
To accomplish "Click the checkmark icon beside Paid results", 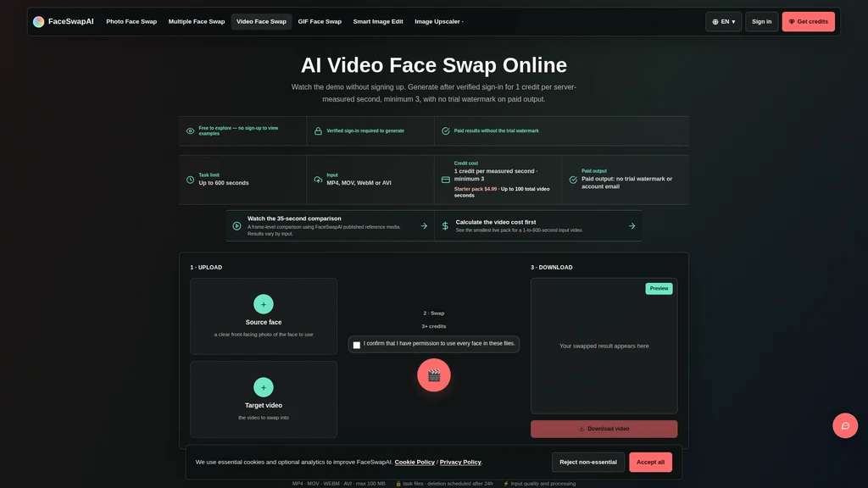I will 446,131.
